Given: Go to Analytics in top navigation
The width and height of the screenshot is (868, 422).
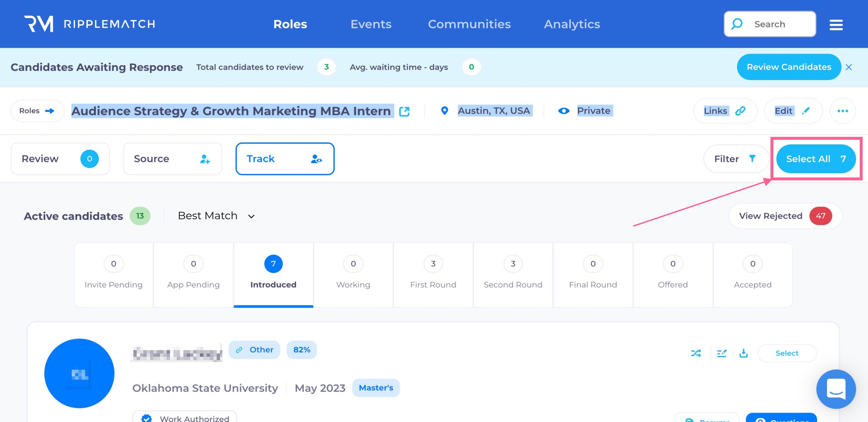Looking at the screenshot, I should pyautogui.click(x=572, y=24).
